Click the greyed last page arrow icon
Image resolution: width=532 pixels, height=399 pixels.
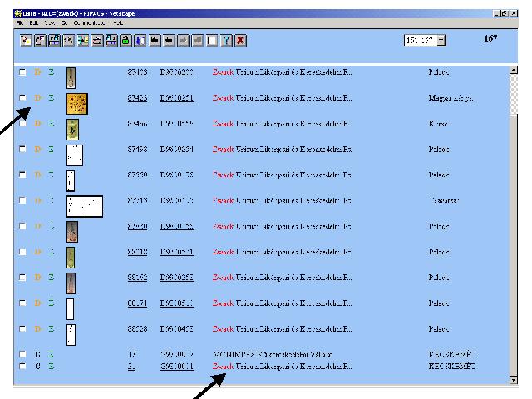pyautogui.click(x=198, y=41)
